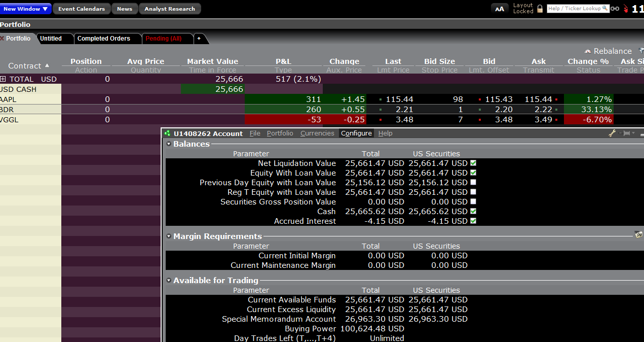Click VGGL P&L value -53

click(314, 120)
